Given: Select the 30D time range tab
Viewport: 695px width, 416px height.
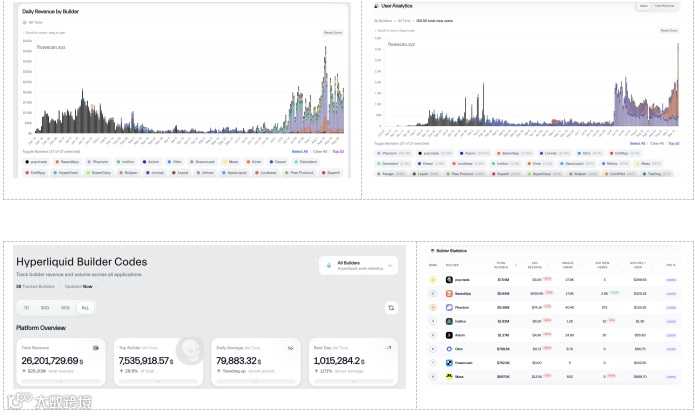Looking at the screenshot, I should click(x=45, y=307).
